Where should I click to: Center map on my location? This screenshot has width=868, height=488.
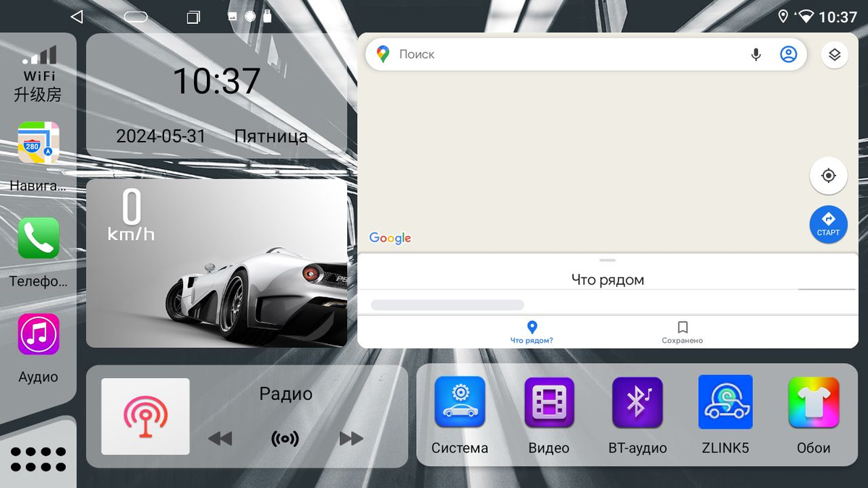tap(828, 176)
